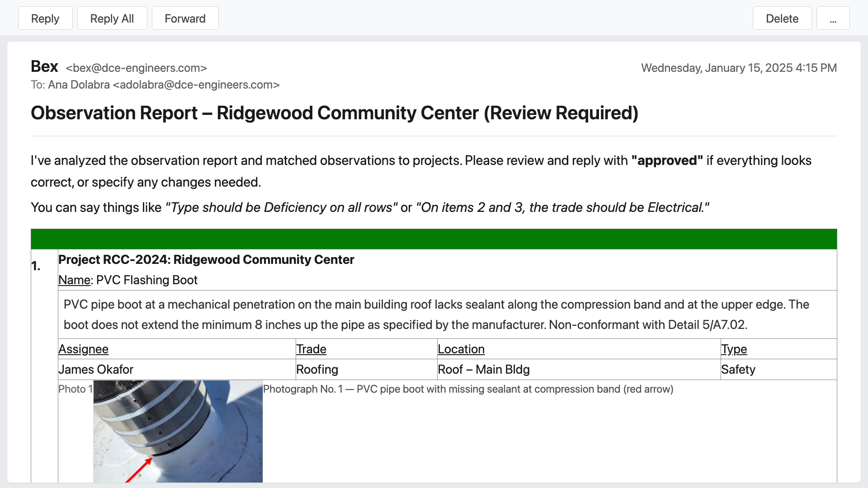Screen dimensions: 868x488
Task: Click sender address bex@dce-engineers.com
Action: click(136, 68)
